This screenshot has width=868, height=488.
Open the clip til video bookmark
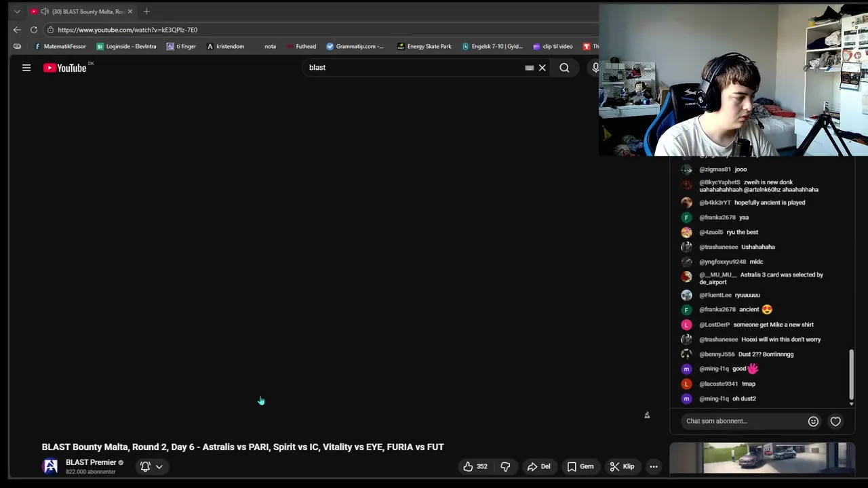(553, 46)
